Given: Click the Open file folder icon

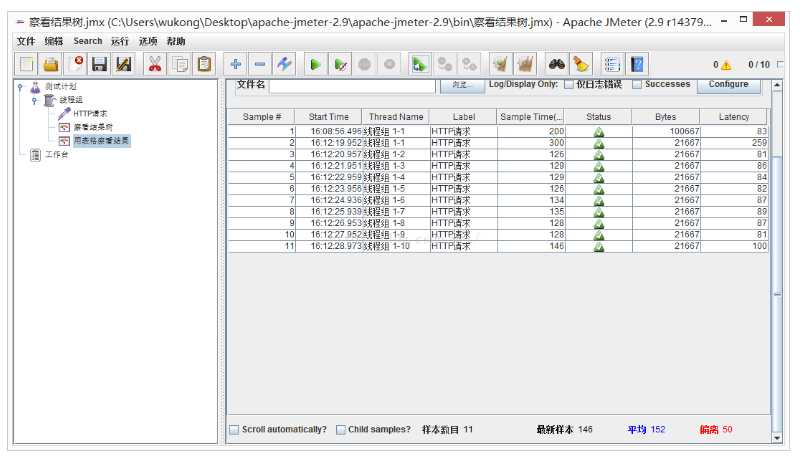Looking at the screenshot, I should pos(51,64).
